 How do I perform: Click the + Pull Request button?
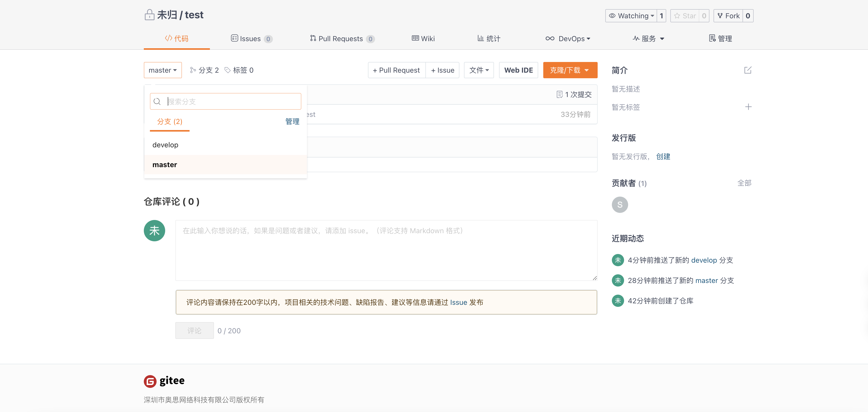397,70
